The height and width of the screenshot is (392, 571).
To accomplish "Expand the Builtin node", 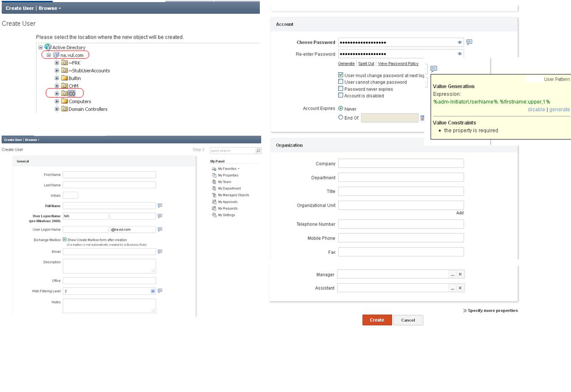I will pyautogui.click(x=57, y=78).
